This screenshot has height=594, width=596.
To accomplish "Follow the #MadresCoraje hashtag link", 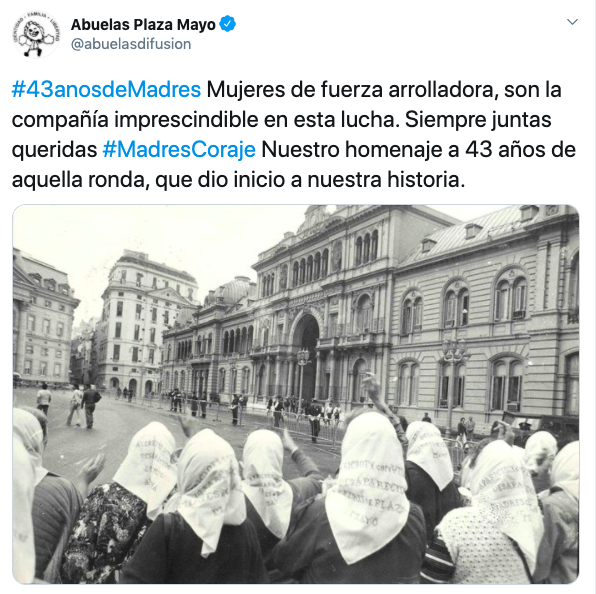I will tap(179, 150).
